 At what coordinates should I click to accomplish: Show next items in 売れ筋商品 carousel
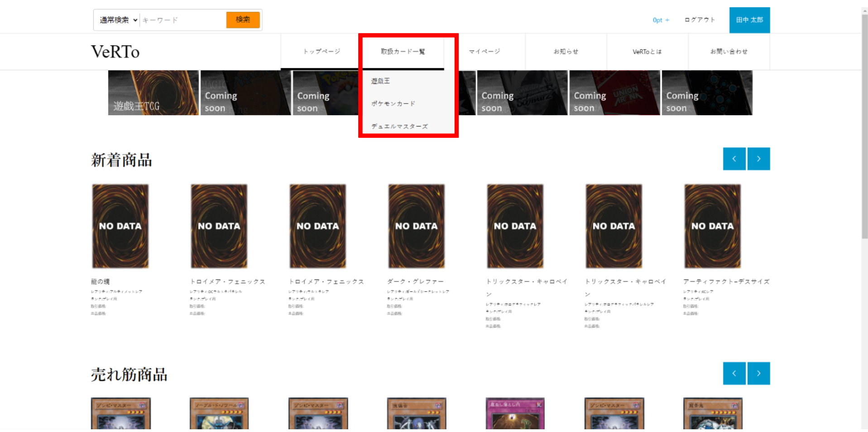click(x=759, y=373)
